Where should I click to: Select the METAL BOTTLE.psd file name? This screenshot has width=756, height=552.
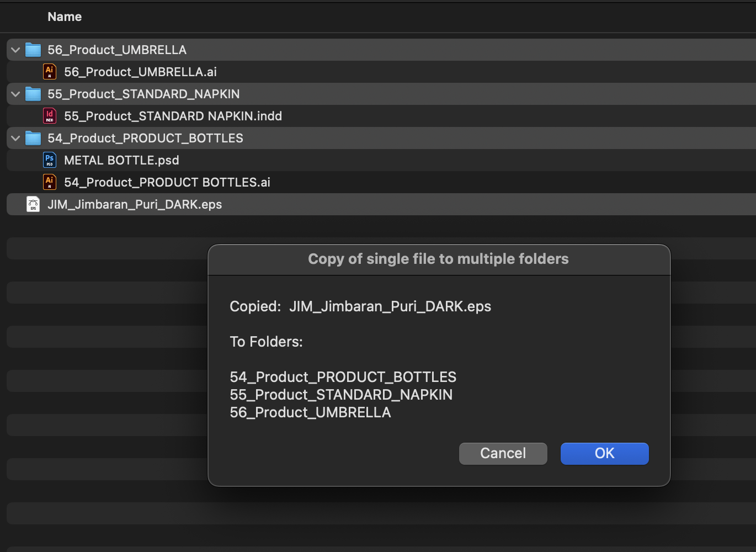pos(121,160)
